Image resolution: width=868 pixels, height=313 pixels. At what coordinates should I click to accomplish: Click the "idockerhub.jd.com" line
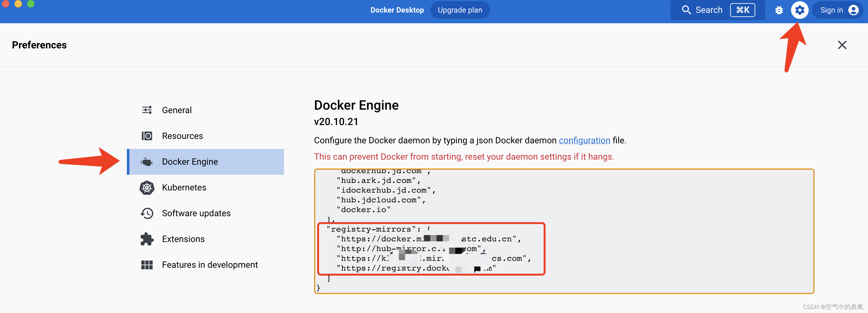click(x=386, y=190)
